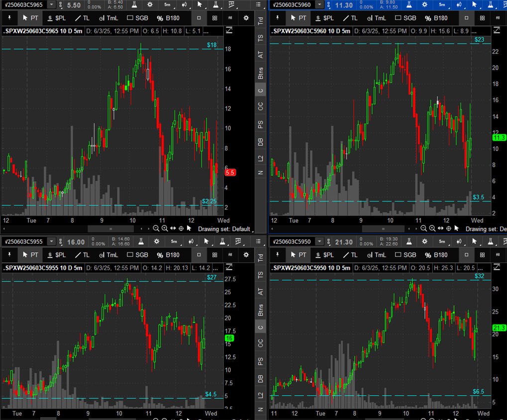Screen dimensions: 507x420
Task: Open chart style candle icon in 5960 header
Action: tap(459, 4)
